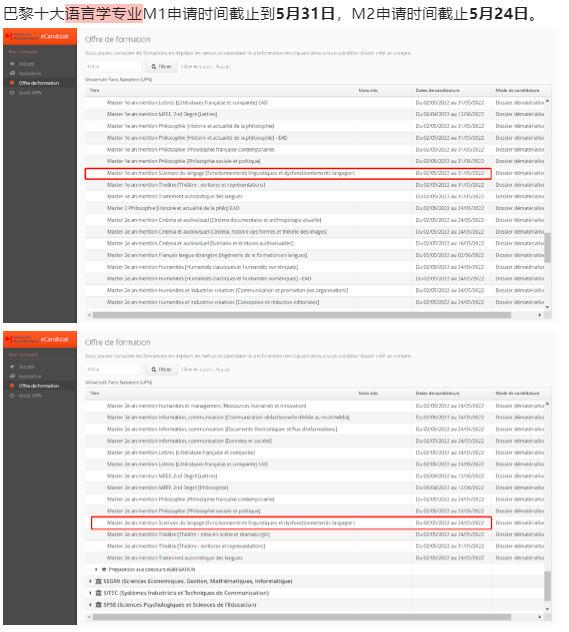This screenshot has height=632, width=569.
Task: Select Master 2e Cinéma documentaire et anthropologie visuelle row
Action: (315, 220)
